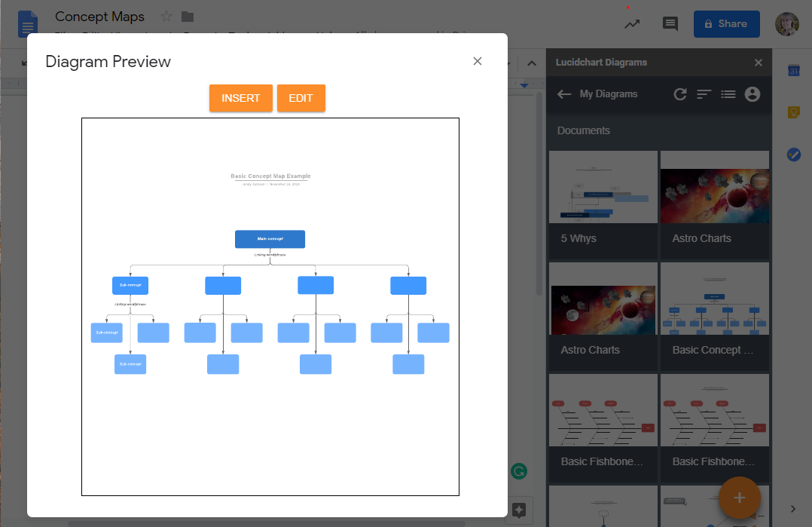Open Google Tasks from the side panel
812x527 pixels.
click(793, 155)
